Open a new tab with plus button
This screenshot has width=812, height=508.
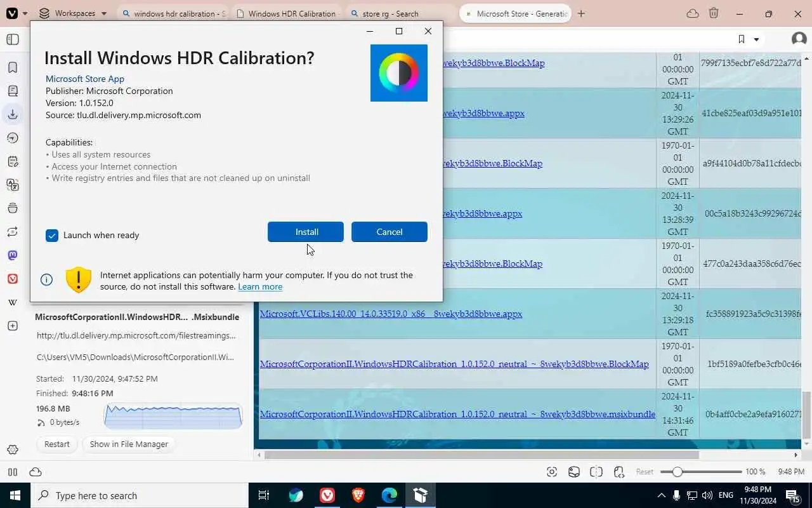[x=581, y=13]
